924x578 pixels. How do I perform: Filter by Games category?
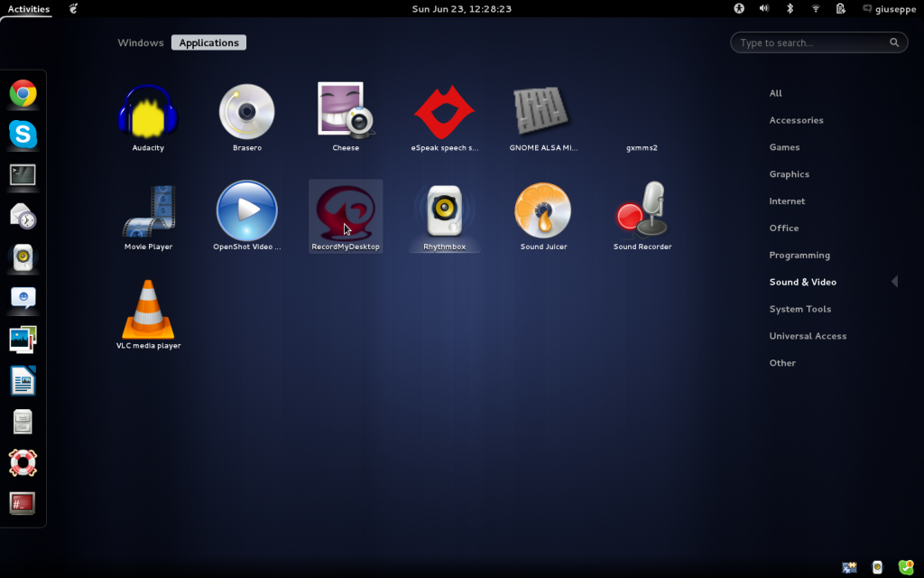784,147
